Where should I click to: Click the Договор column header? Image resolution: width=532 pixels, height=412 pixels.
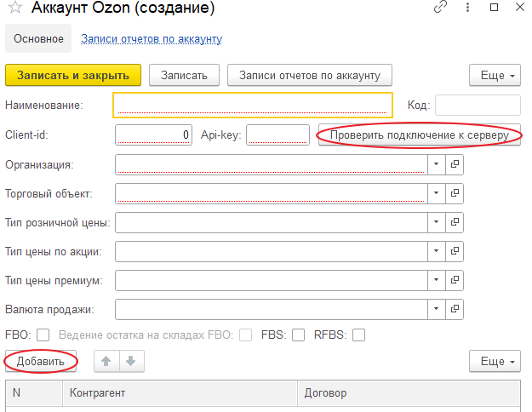pos(409,393)
